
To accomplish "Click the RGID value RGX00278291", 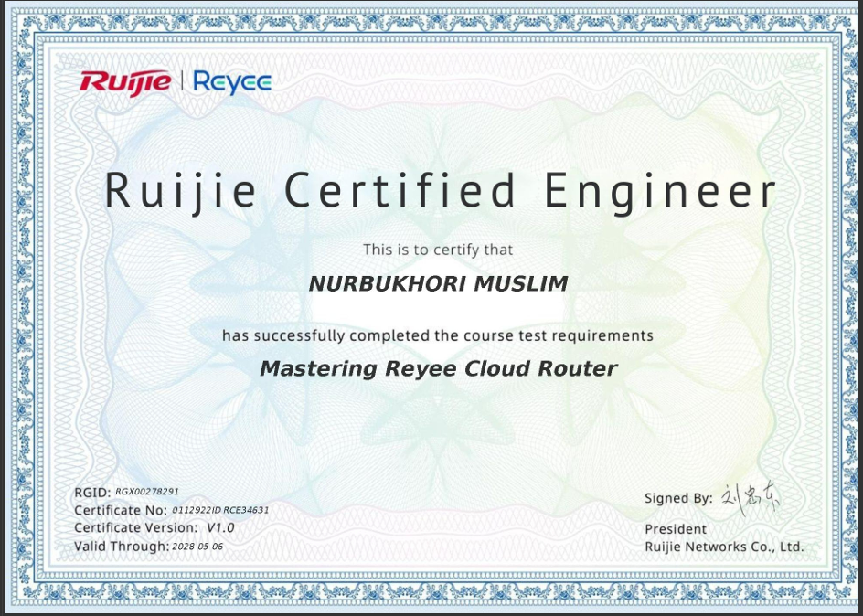I will pyautogui.click(x=147, y=492).
